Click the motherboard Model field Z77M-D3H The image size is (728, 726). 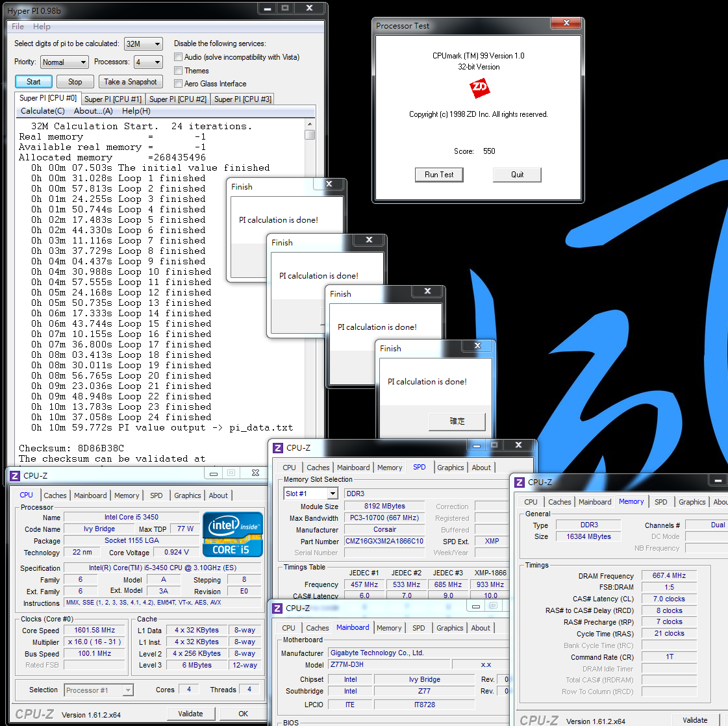point(389,664)
